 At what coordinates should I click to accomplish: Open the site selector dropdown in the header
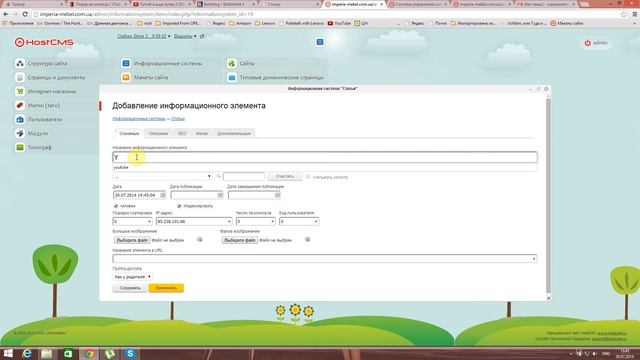click(x=144, y=36)
